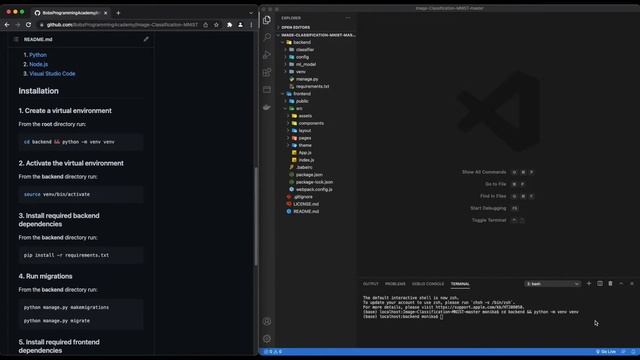This screenshot has width=640, height=360.
Task: Switch to the Problems panel tab
Action: pos(395,284)
